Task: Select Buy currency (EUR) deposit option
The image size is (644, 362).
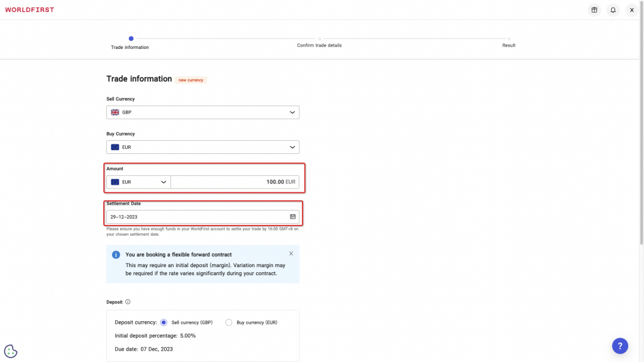Action: [229, 322]
